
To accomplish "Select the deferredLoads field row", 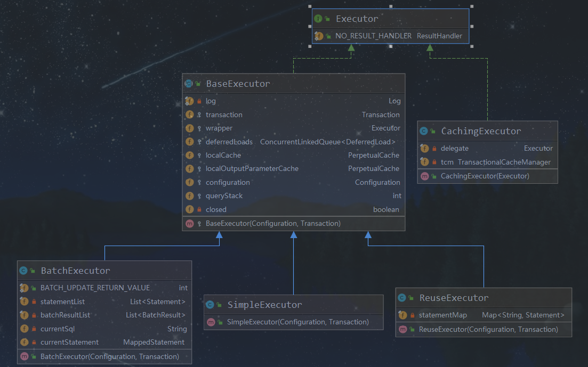I will (229, 142).
